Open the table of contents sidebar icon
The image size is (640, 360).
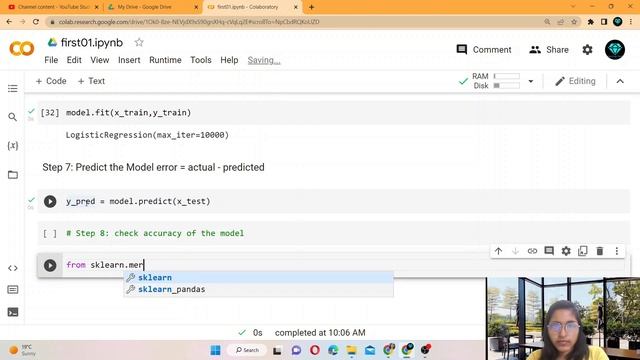click(x=13, y=89)
